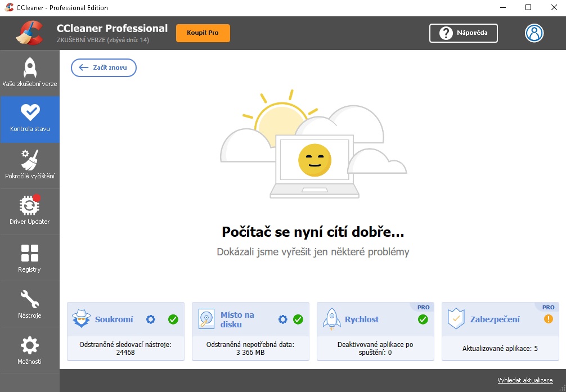Minimize the CCleaner window
Viewport: 566px width, 392px height.
502,7
